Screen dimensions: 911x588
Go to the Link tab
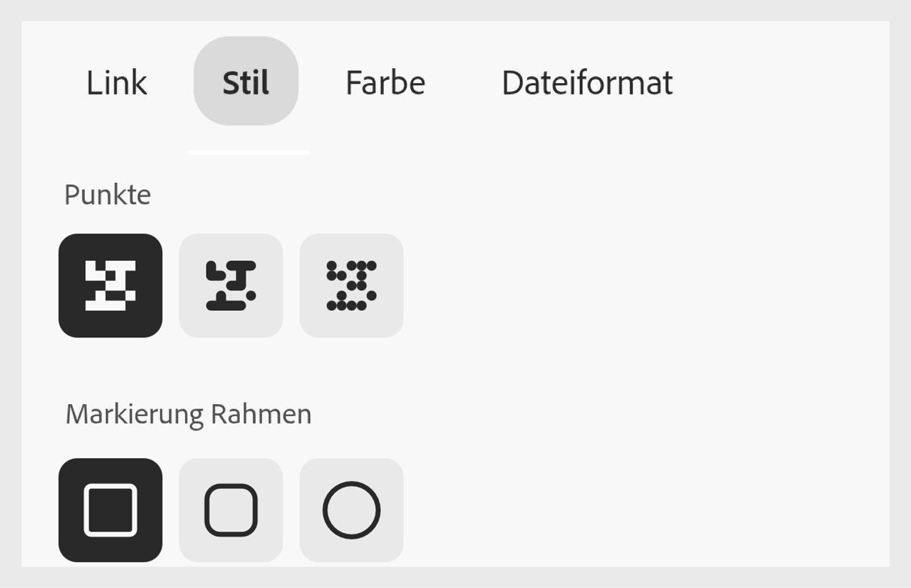click(116, 83)
